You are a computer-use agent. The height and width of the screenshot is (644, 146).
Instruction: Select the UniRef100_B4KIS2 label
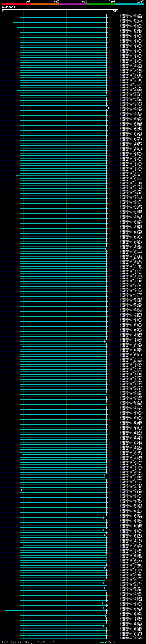click(x=131, y=635)
